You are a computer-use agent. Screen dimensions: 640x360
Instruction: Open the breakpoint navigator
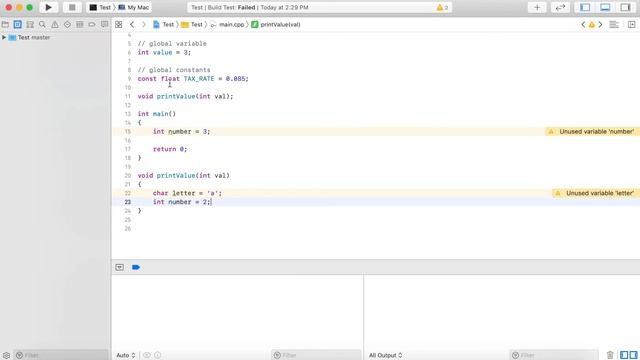tap(92, 24)
